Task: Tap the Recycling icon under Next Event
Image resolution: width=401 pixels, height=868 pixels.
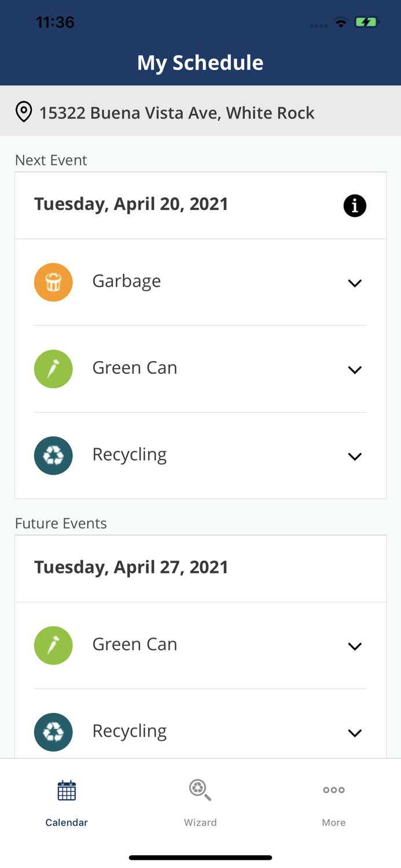Action: coord(53,455)
